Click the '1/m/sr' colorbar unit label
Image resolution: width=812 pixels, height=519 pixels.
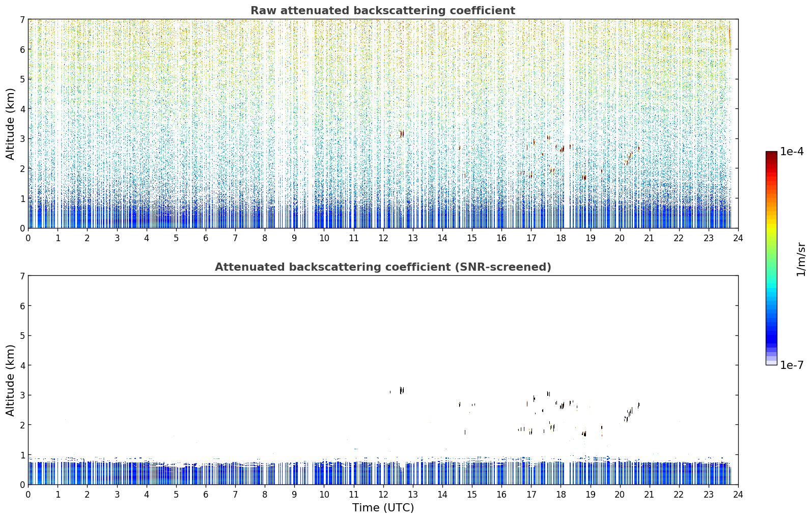[x=801, y=259]
